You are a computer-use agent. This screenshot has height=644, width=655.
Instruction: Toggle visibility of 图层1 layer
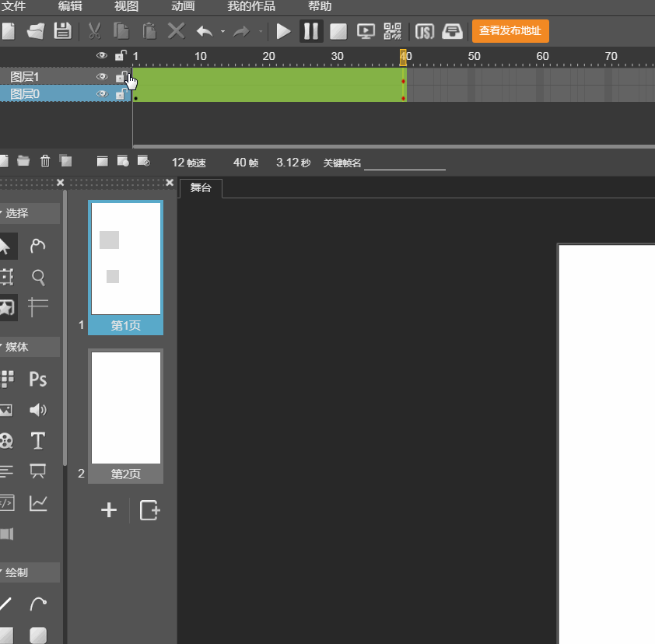click(101, 77)
